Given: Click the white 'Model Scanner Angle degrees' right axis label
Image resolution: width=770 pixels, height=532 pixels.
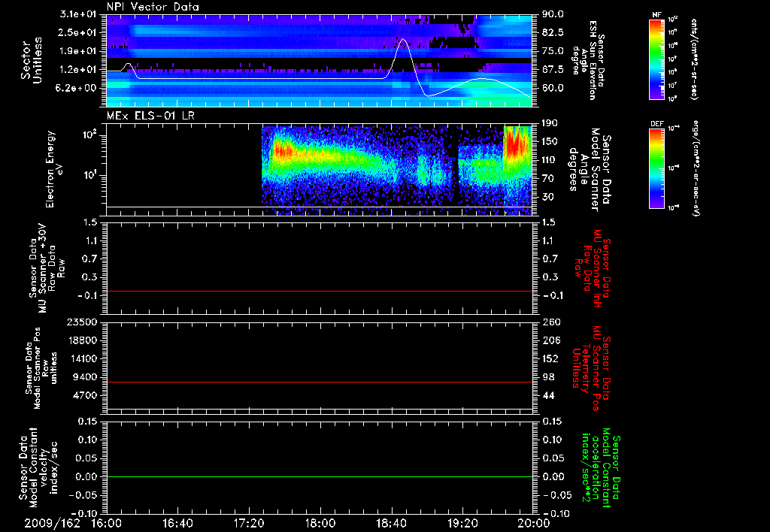Looking at the screenshot, I should (x=590, y=170).
